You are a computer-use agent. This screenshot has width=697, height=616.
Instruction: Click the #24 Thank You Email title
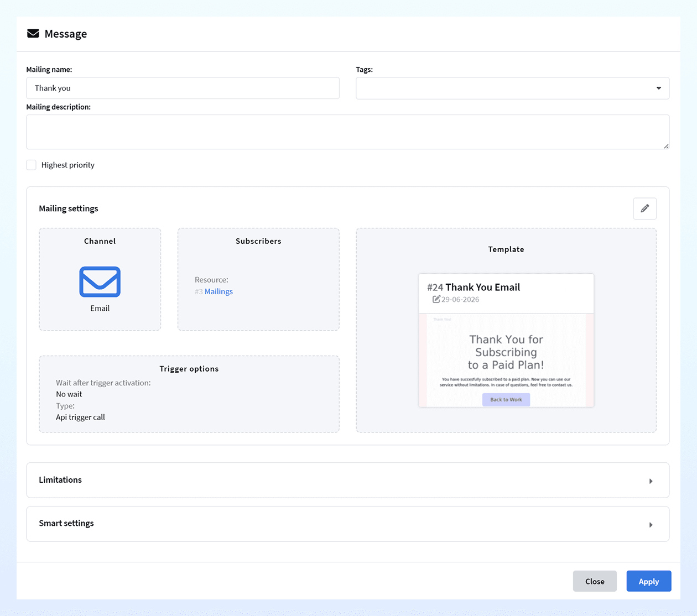[474, 287]
